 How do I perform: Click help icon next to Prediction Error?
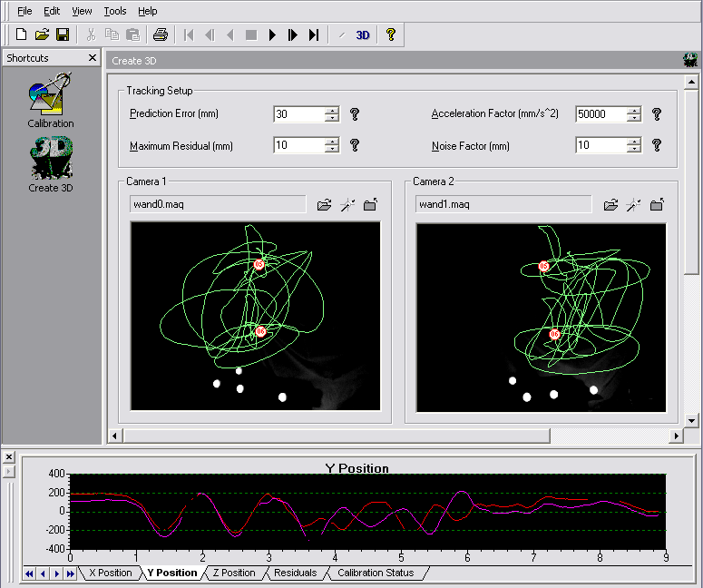tap(355, 114)
